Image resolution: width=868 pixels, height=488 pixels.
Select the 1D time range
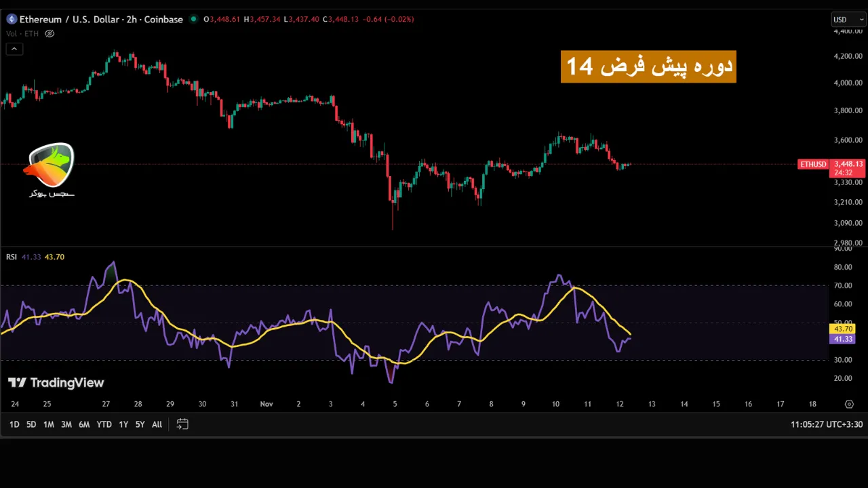14,424
